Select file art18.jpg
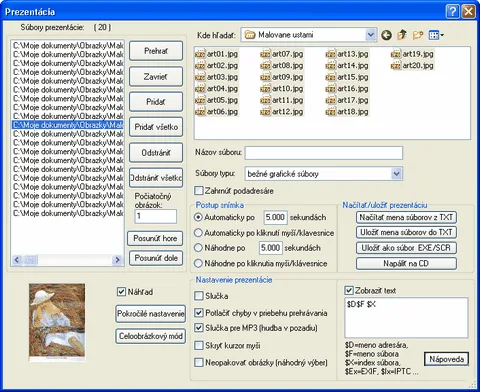 (347, 112)
